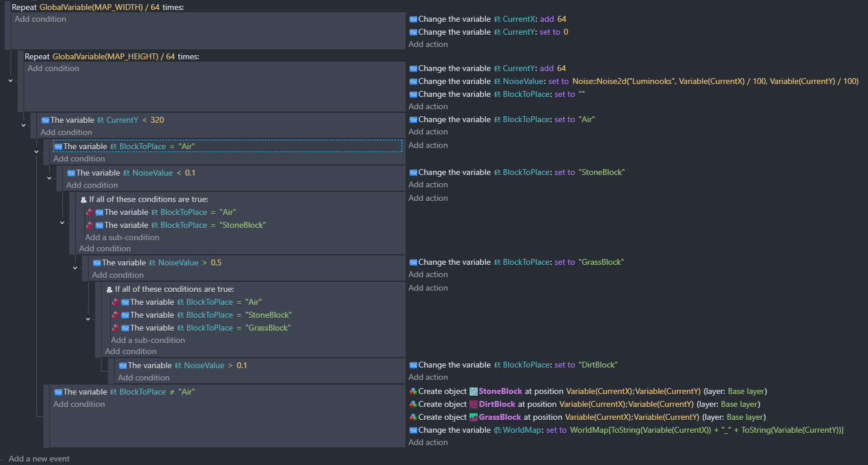Screen dimensions: 868x465
Task: Click the globe icon beside WorldMap variable
Action: [498, 430]
